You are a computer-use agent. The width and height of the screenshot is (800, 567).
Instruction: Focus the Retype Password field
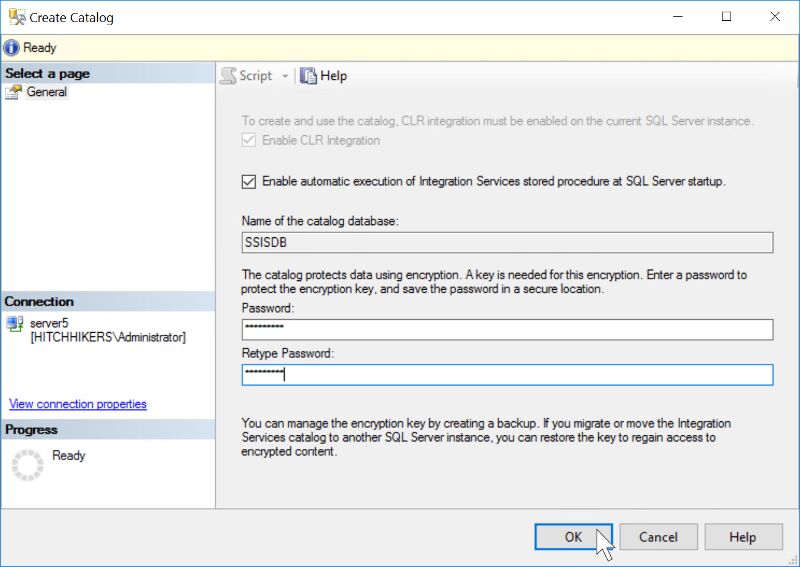(507, 375)
